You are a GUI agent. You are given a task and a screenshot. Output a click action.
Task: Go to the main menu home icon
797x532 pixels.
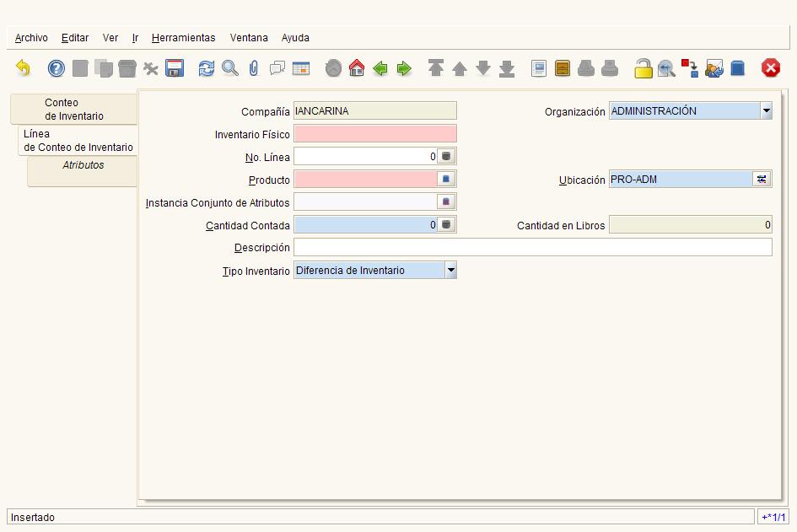click(357, 68)
